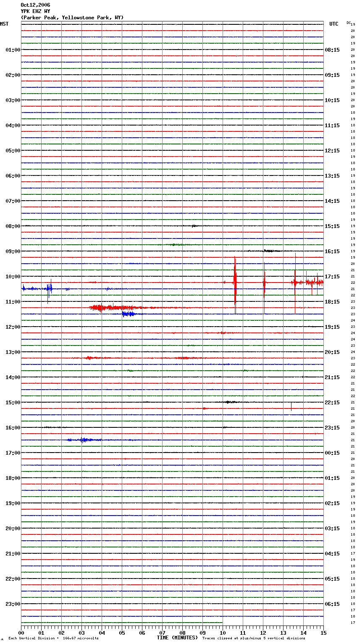
Task: Click the 04:15 UTC time label
Action: pos(332,554)
